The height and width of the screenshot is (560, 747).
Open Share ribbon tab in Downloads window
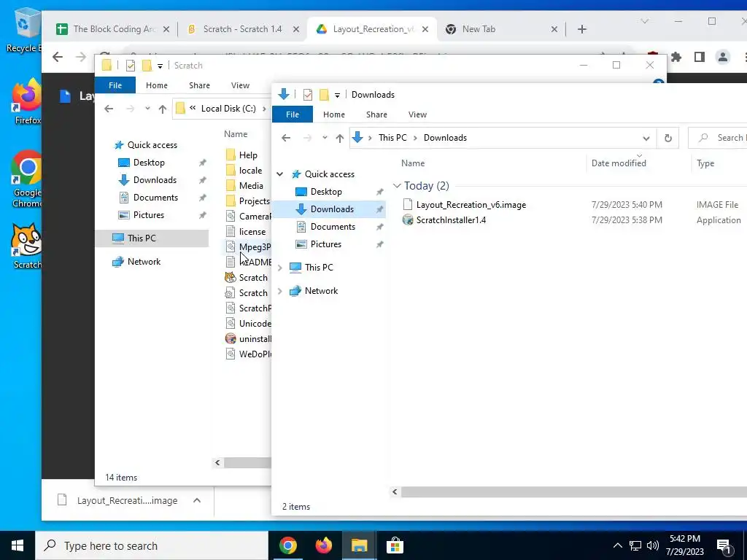tap(376, 114)
